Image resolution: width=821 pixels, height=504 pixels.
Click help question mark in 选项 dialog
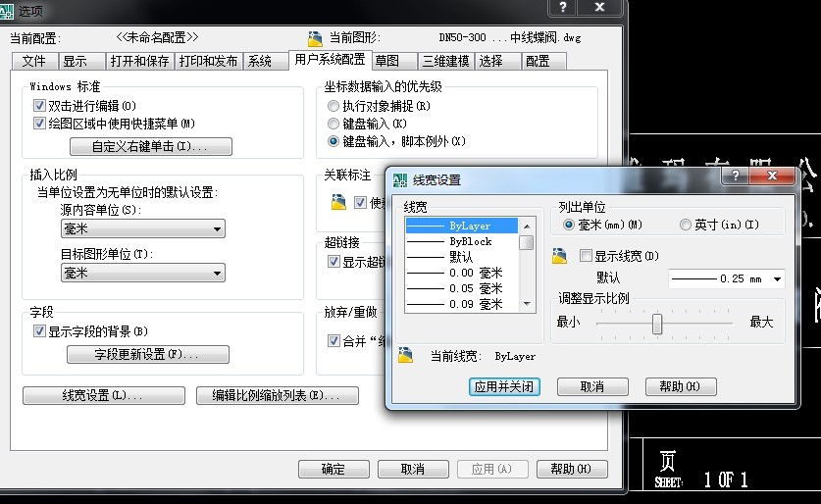point(562,7)
